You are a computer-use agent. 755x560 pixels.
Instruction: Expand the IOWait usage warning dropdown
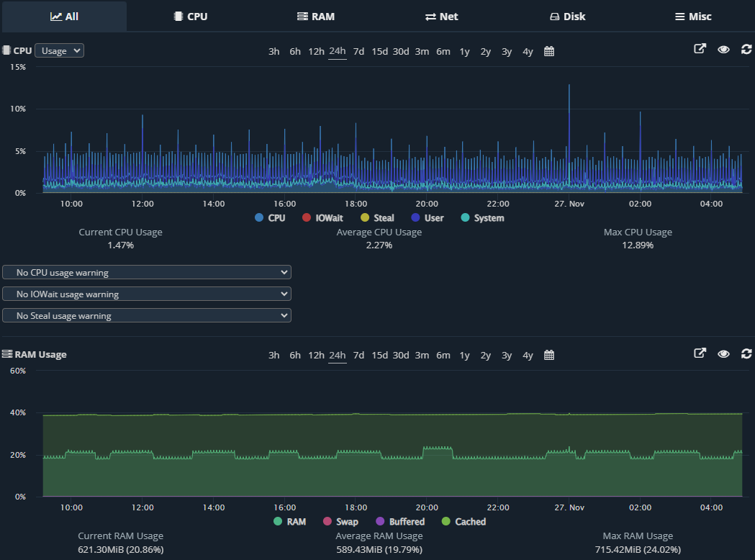(x=147, y=294)
